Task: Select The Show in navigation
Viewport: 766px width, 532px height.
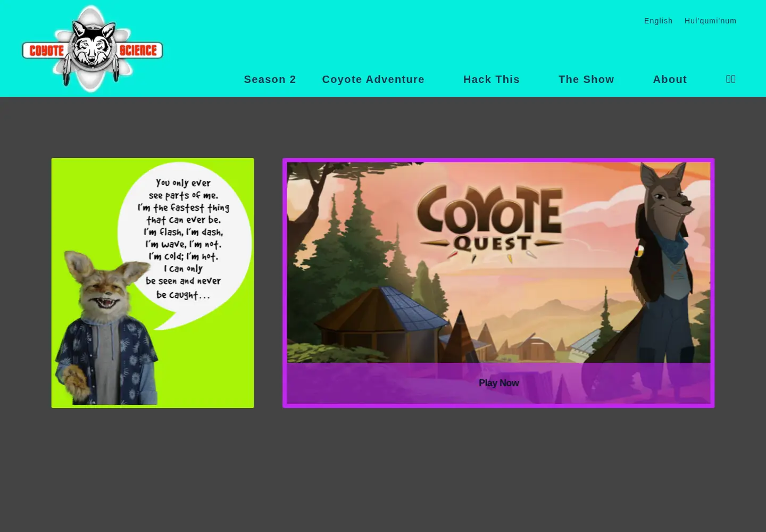Action: 586,79
